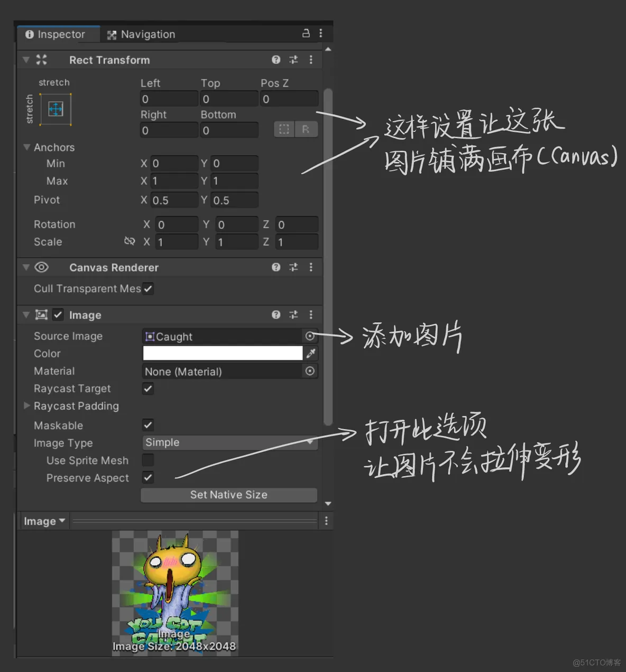Click Rotation Z field
This screenshot has width=626, height=672.
point(297,224)
